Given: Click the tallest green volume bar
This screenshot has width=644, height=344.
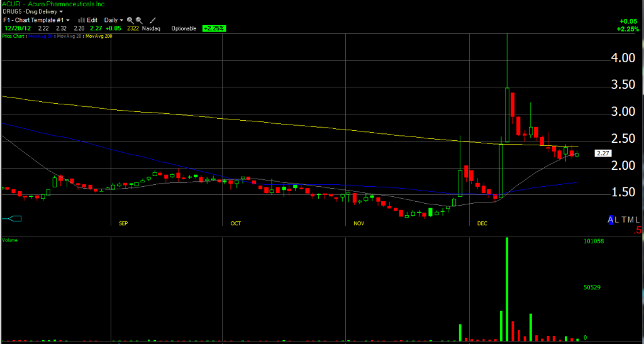Looking at the screenshot, I should click(508, 289).
